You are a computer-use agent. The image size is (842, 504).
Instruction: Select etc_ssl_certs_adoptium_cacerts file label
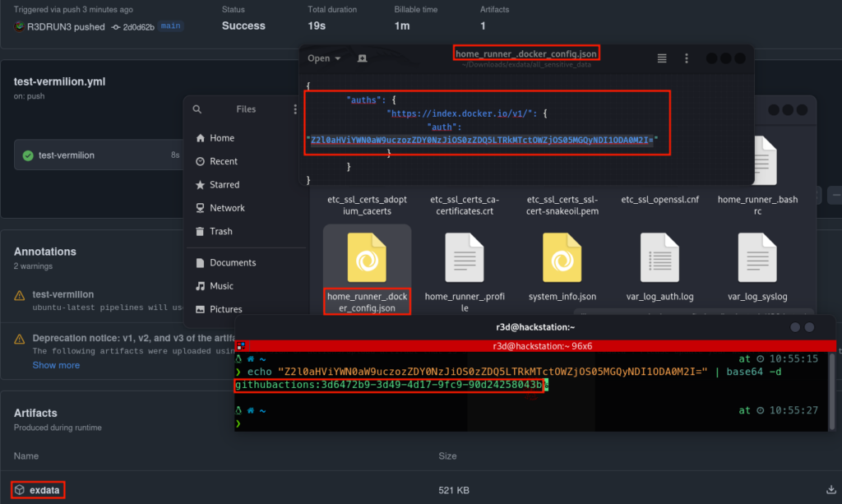tap(368, 206)
